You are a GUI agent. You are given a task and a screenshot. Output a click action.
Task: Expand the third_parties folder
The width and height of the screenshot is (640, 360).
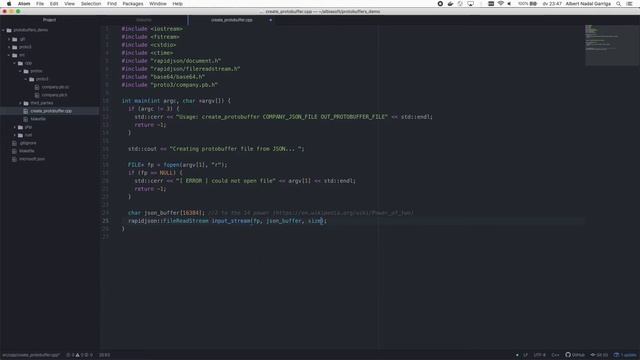[20, 103]
